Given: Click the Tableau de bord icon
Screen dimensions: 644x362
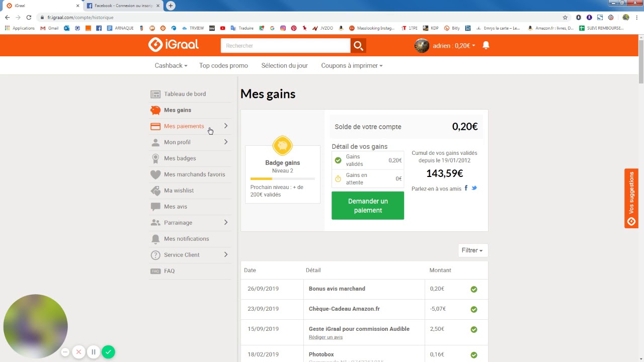Looking at the screenshot, I should 155,94.
